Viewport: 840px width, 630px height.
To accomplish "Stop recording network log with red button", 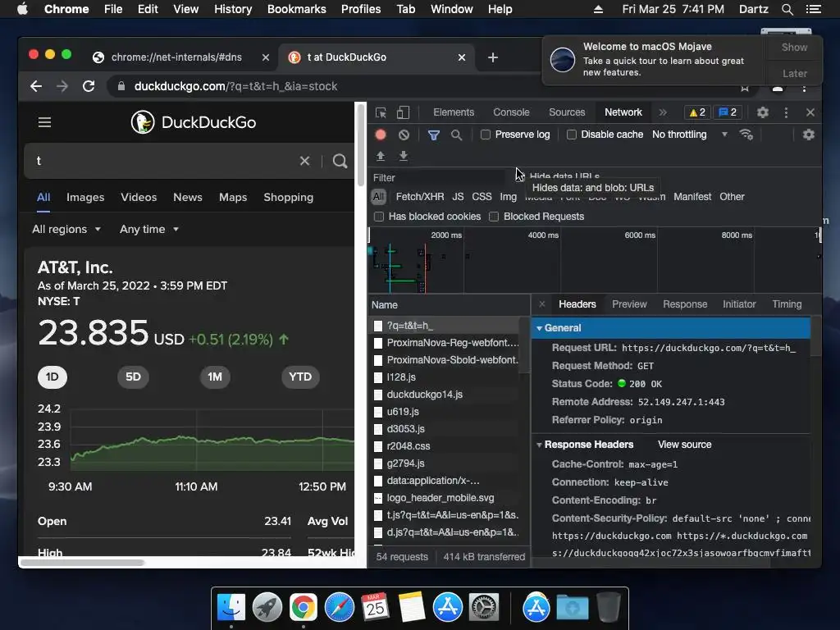I will tap(381, 135).
